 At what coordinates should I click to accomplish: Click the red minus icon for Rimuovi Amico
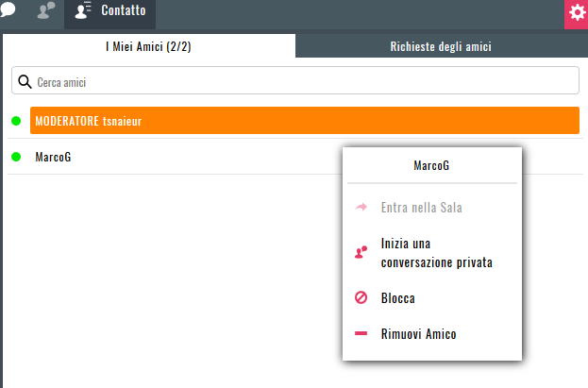pos(361,333)
